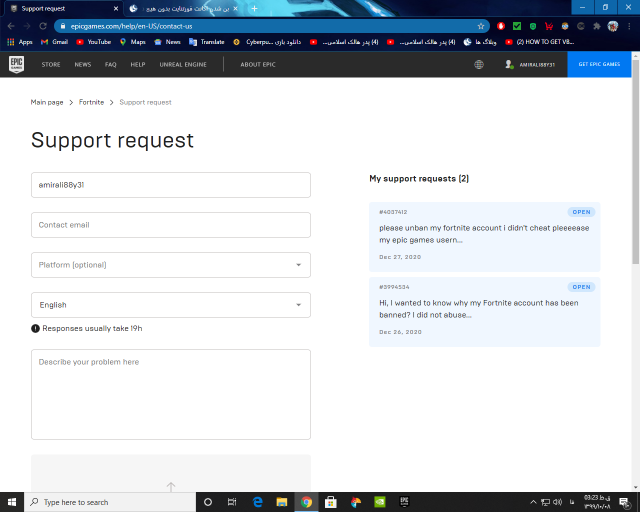This screenshot has width=640, height=512.
Task: Click the amirali88y31 name field
Action: tap(171, 185)
